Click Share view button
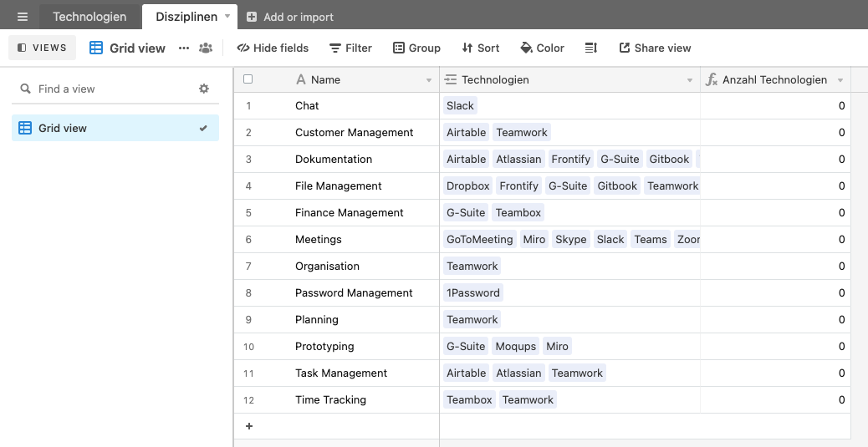The image size is (868, 447). click(655, 48)
